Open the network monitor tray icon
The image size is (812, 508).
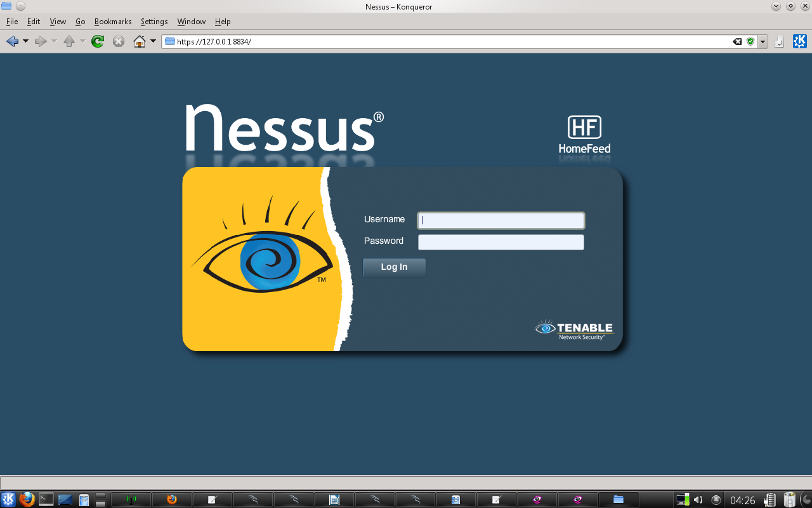(x=683, y=500)
